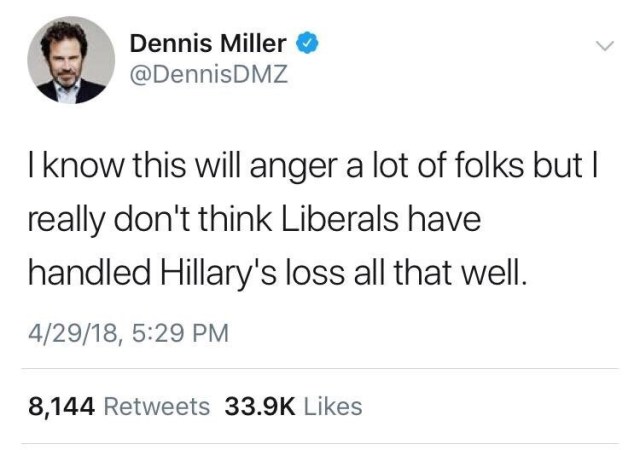Open the @DennisDMZ handle link
Image resolution: width=640 pixels, height=450 pixels.
[x=209, y=75]
